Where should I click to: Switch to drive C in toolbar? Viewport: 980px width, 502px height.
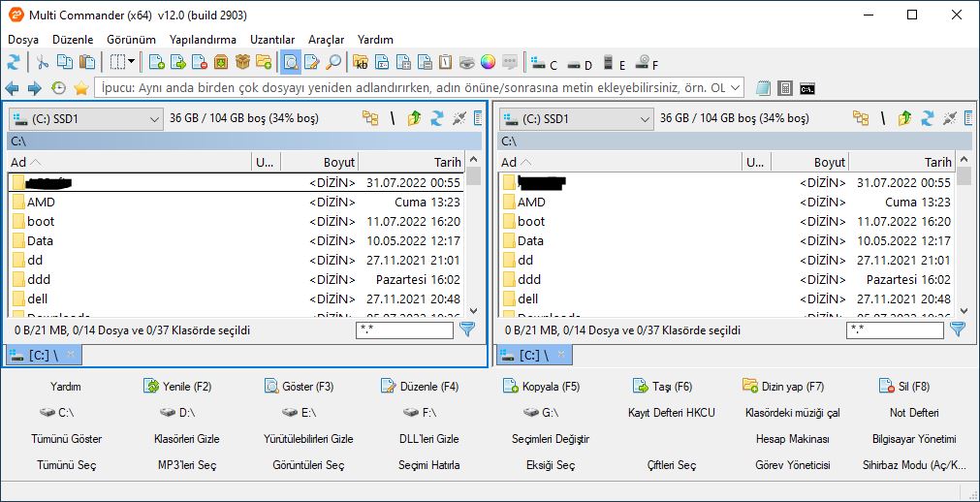tap(543, 63)
